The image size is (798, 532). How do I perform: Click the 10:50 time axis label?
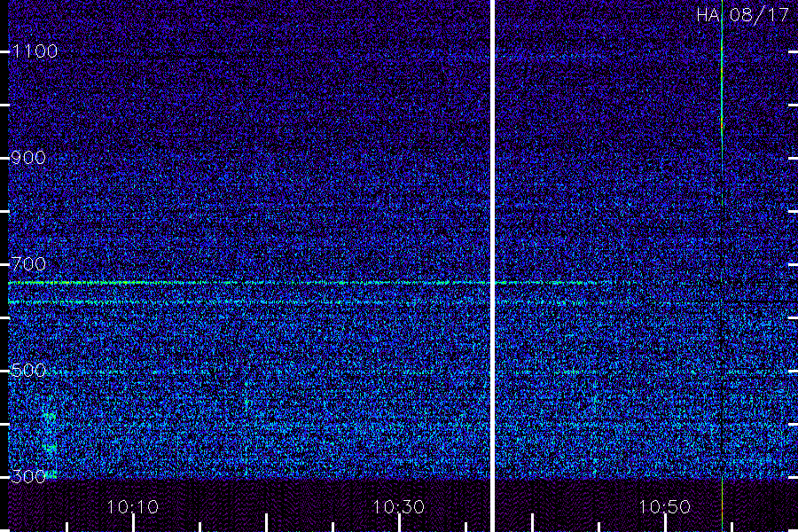coord(665,506)
